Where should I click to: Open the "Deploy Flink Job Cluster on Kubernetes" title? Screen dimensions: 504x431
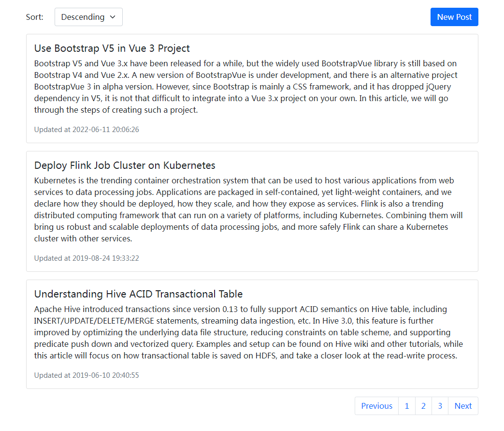tap(125, 165)
